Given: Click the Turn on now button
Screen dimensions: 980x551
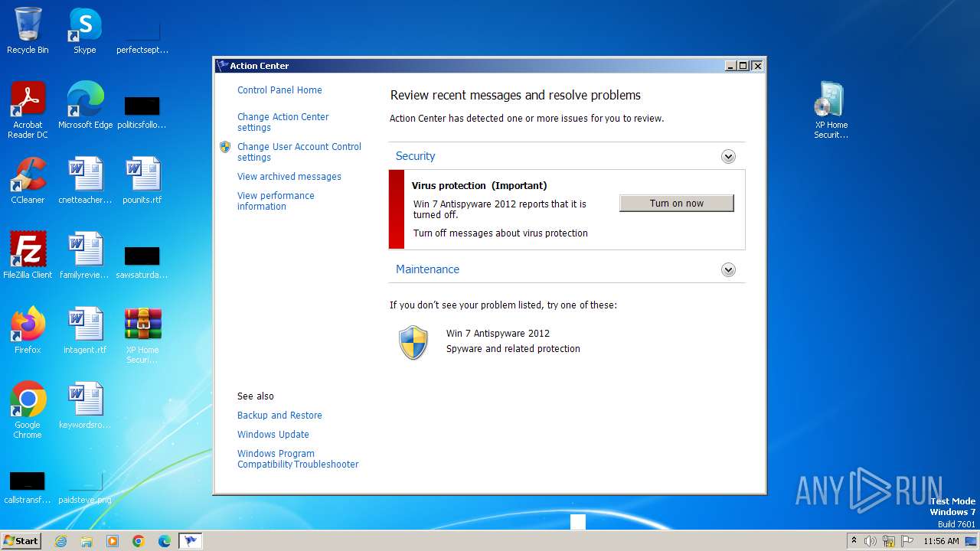Looking at the screenshot, I should (677, 203).
